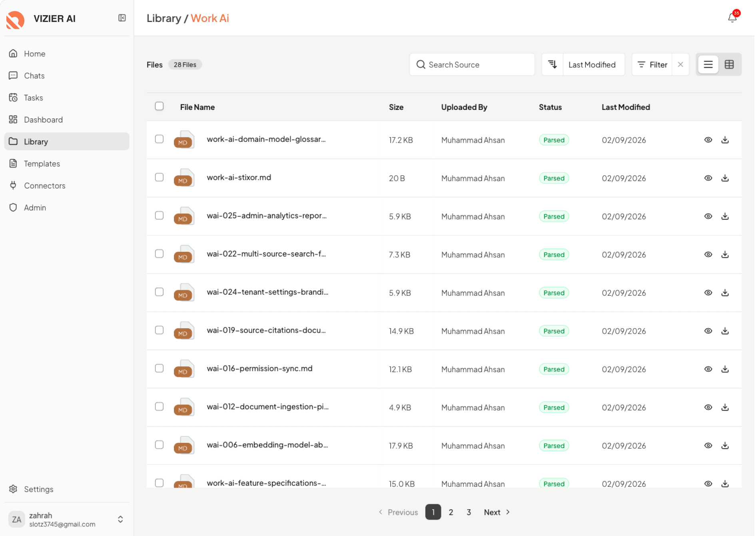Toggle the sort direction icon
Screen dimensions: 756x536
pos(552,64)
